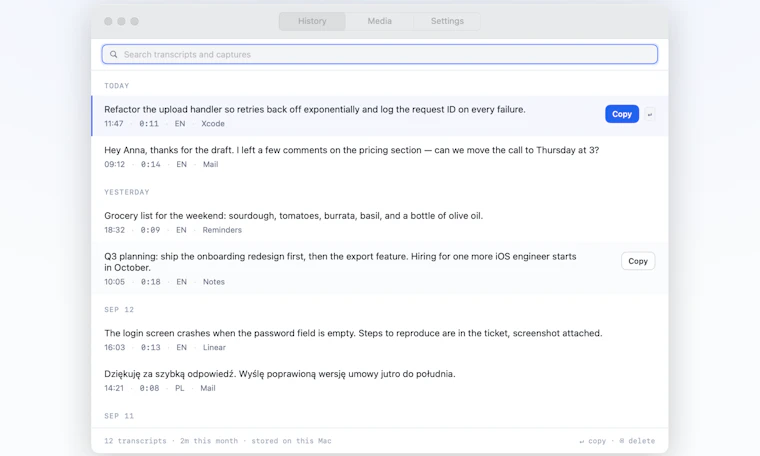760x456 pixels.
Task: Focus the Search transcripts and captures field
Action: pyautogui.click(x=380, y=54)
